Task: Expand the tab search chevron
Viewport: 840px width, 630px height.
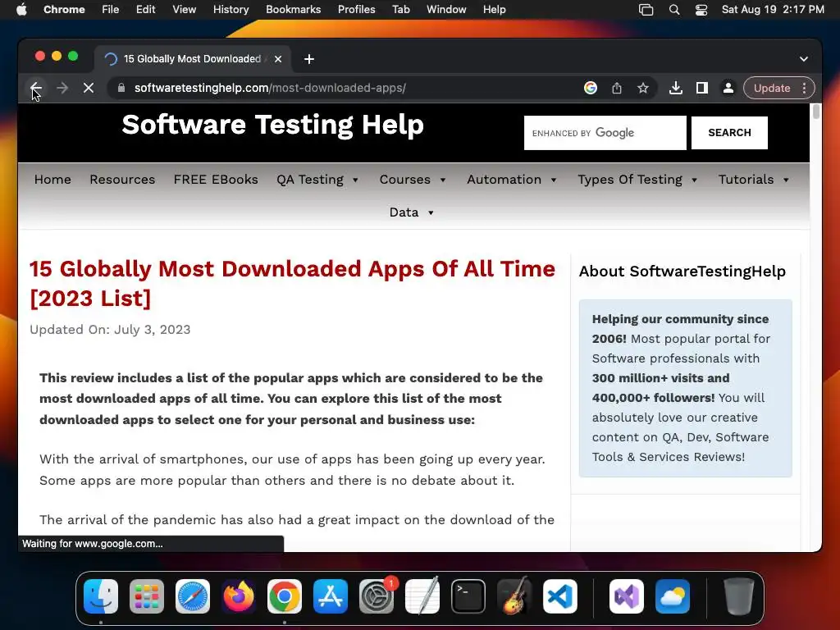Action: click(x=804, y=59)
